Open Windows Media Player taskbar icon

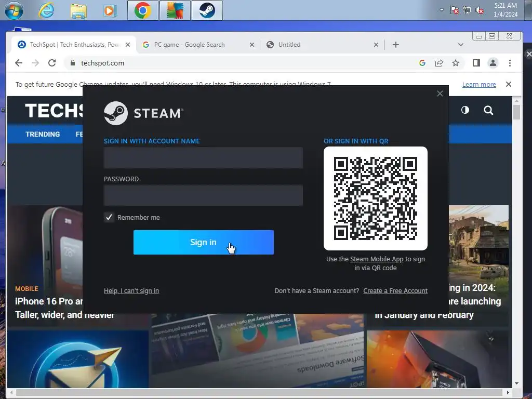(110, 11)
